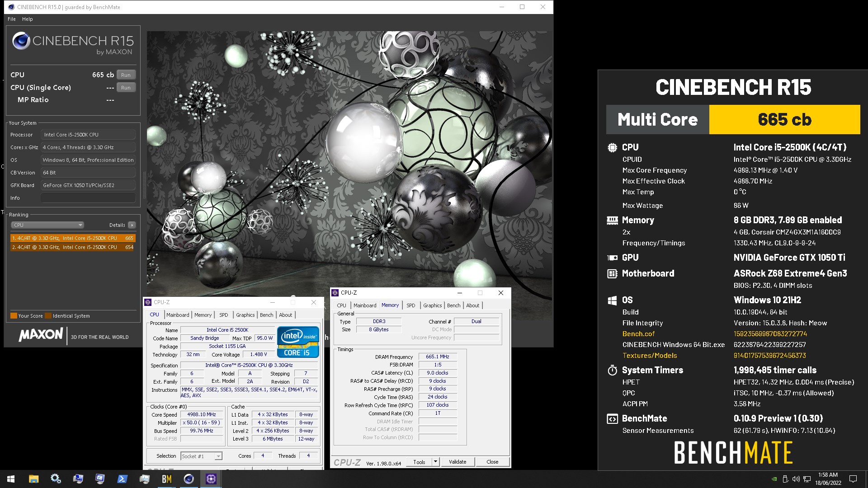Click the Close button in CPU-Z Memory window
Image resolution: width=868 pixels, height=488 pixels.
click(x=492, y=462)
